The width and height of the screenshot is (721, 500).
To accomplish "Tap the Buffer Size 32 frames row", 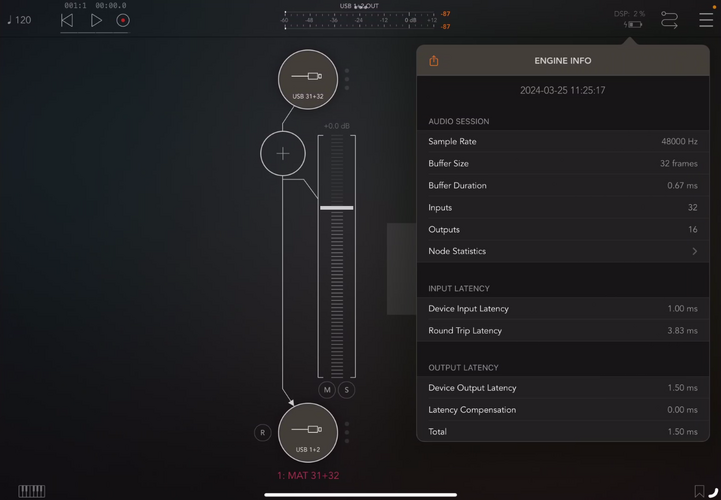I will tap(563, 163).
